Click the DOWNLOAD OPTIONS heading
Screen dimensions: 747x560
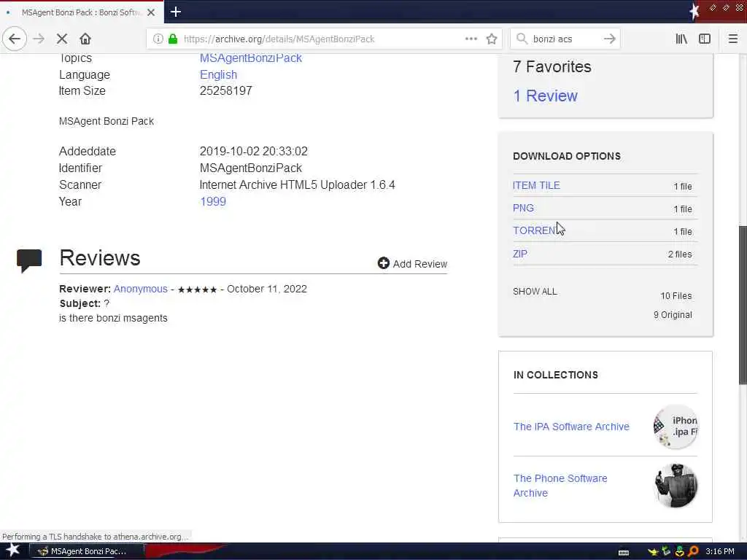point(567,156)
